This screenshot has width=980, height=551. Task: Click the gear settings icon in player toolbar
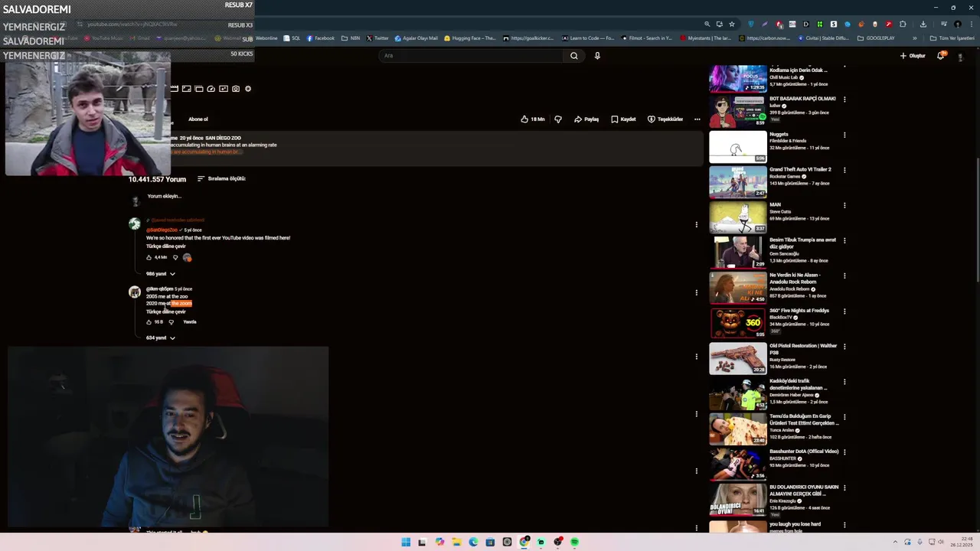[247, 89]
